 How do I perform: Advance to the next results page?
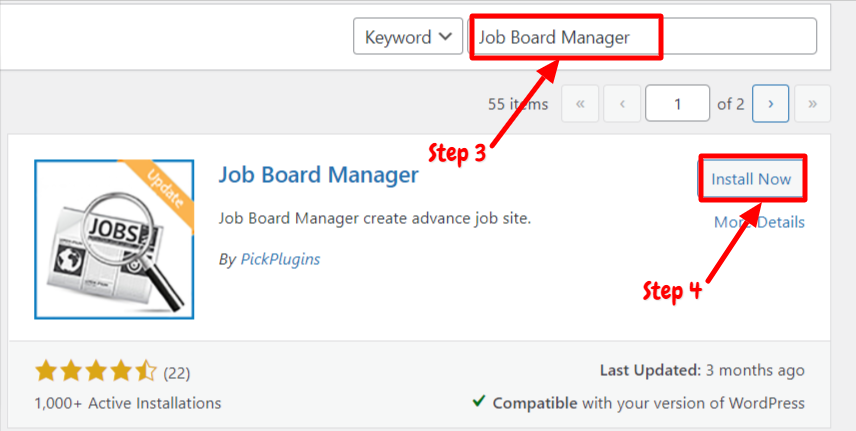pyautogui.click(x=770, y=104)
